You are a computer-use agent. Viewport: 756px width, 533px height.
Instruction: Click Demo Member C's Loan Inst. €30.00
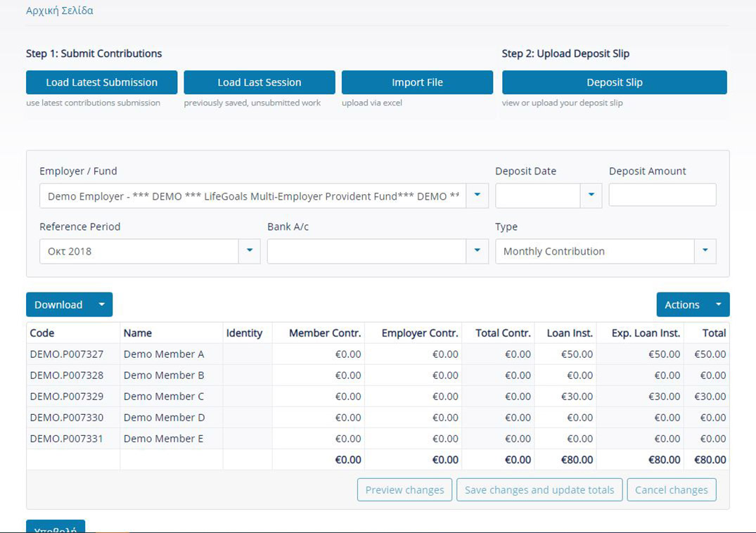(565, 397)
